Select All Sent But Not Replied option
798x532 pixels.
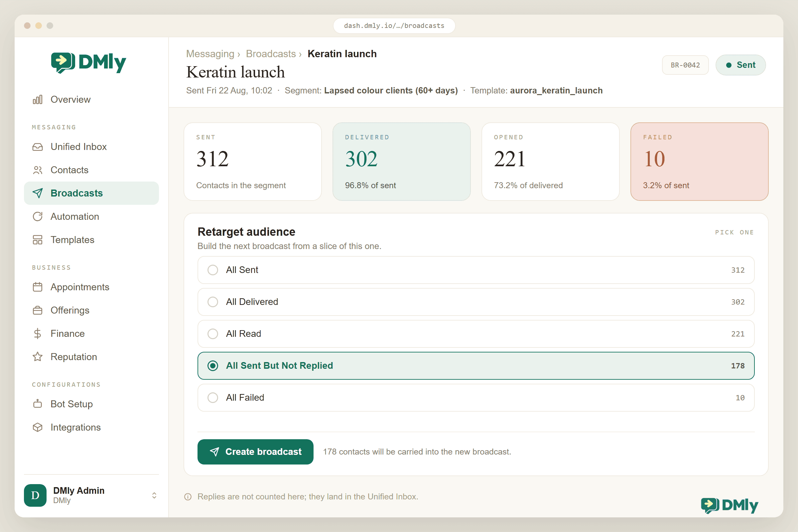pos(476,366)
